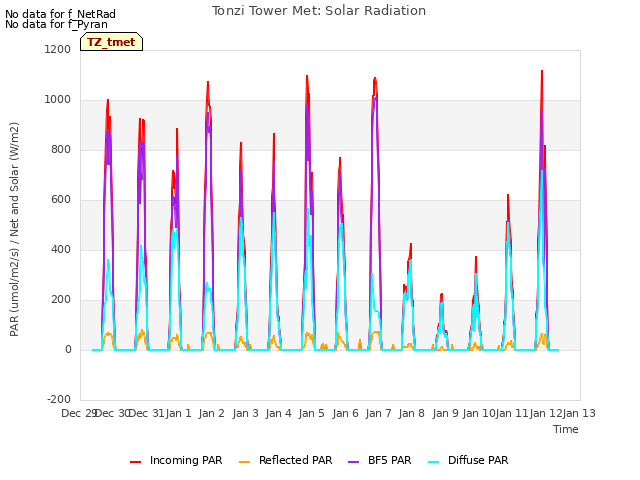Click the Jan 8 x-axis date label
This screenshot has width=640, height=480.
pyautogui.click(x=412, y=413)
